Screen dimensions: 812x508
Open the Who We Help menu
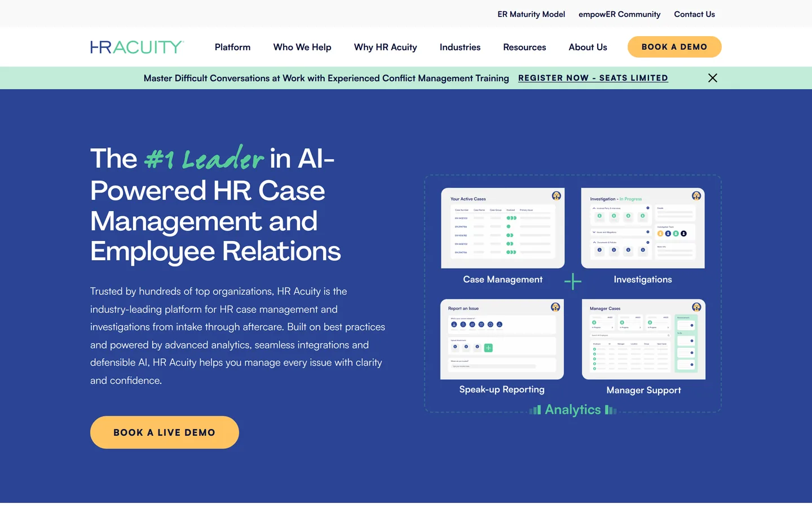[302, 47]
